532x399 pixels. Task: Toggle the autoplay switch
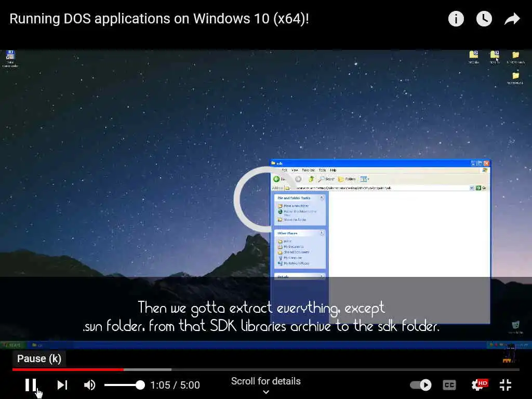tap(421, 385)
